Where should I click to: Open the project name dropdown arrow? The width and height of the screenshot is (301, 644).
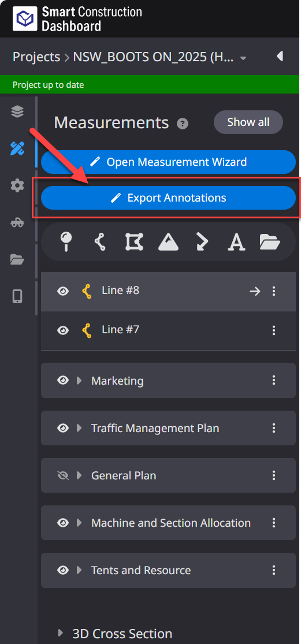[x=243, y=58]
